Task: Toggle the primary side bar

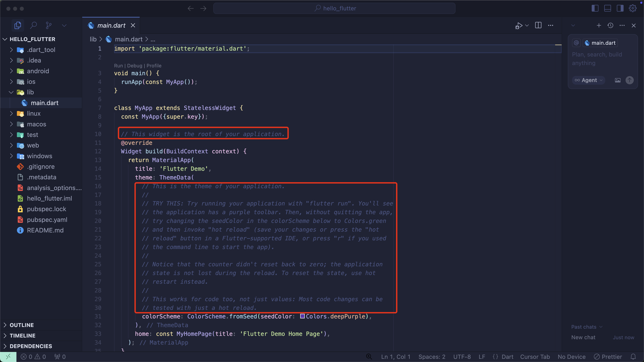Action: 595,8
